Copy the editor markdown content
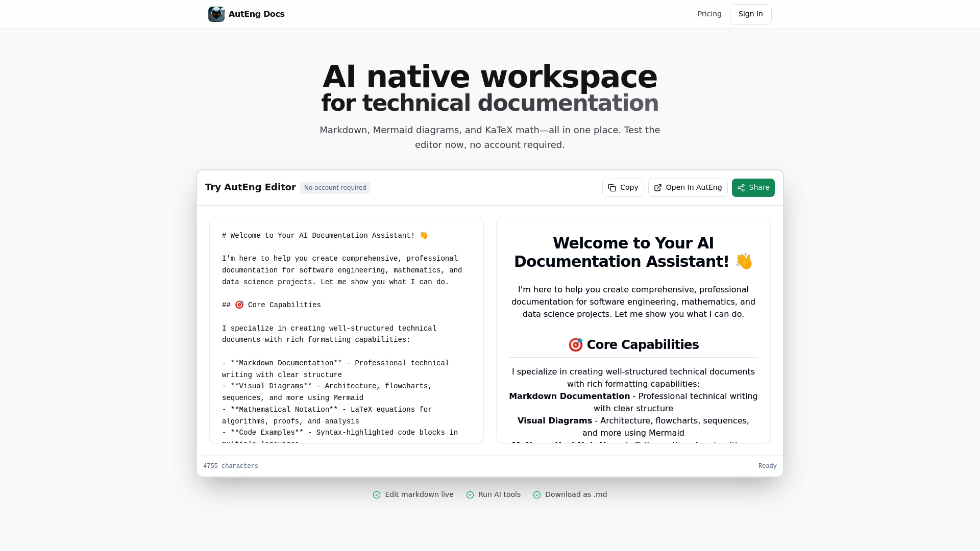Screen dimensions: 980x551 tap(623, 188)
